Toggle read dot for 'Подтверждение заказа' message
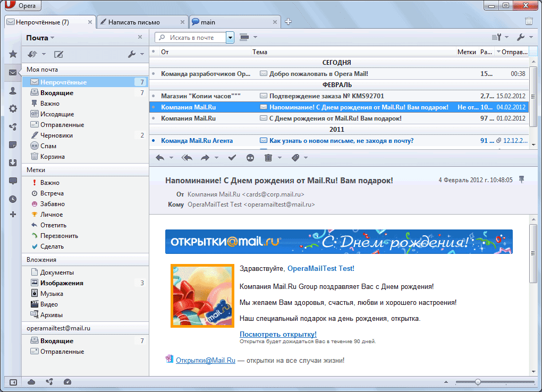The image size is (542, 392). point(154,96)
